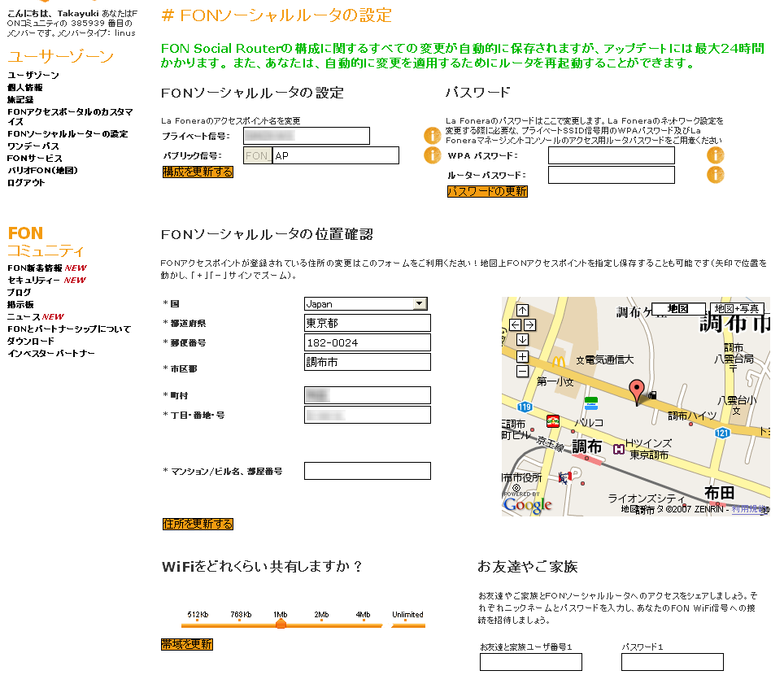This screenshot has width=784, height=675.
Task: Click city field containing 調布市
Action: 367,362
